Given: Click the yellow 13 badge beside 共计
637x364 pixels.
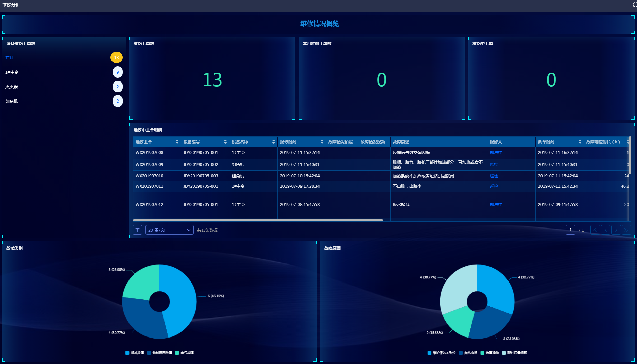Looking at the screenshot, I should [117, 57].
